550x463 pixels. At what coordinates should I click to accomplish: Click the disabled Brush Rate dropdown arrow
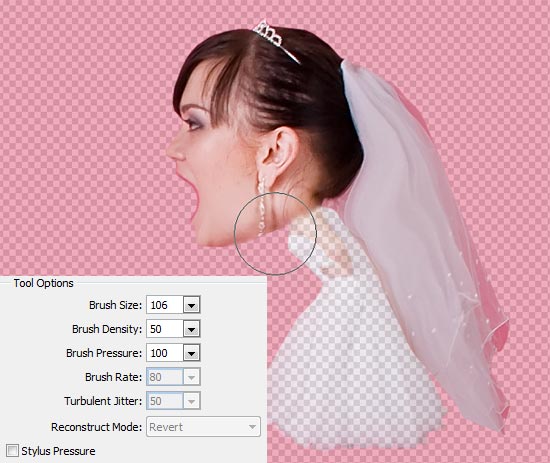[x=192, y=377]
